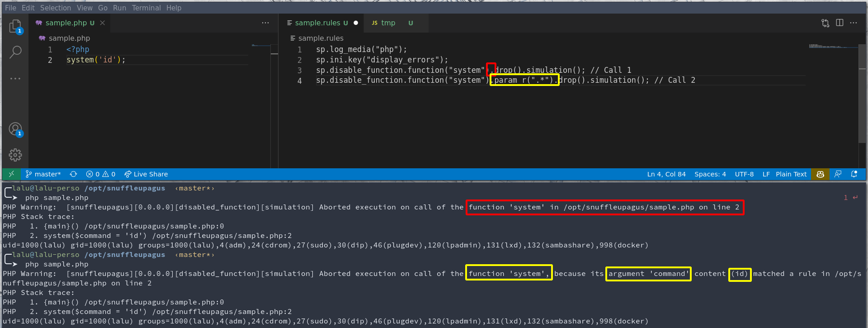Open the File menu
The width and height of the screenshot is (868, 328).
pos(10,8)
